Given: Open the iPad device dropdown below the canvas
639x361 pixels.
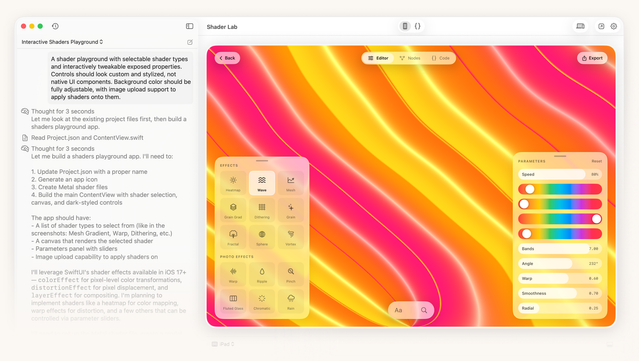Looking at the screenshot, I should pos(223,344).
